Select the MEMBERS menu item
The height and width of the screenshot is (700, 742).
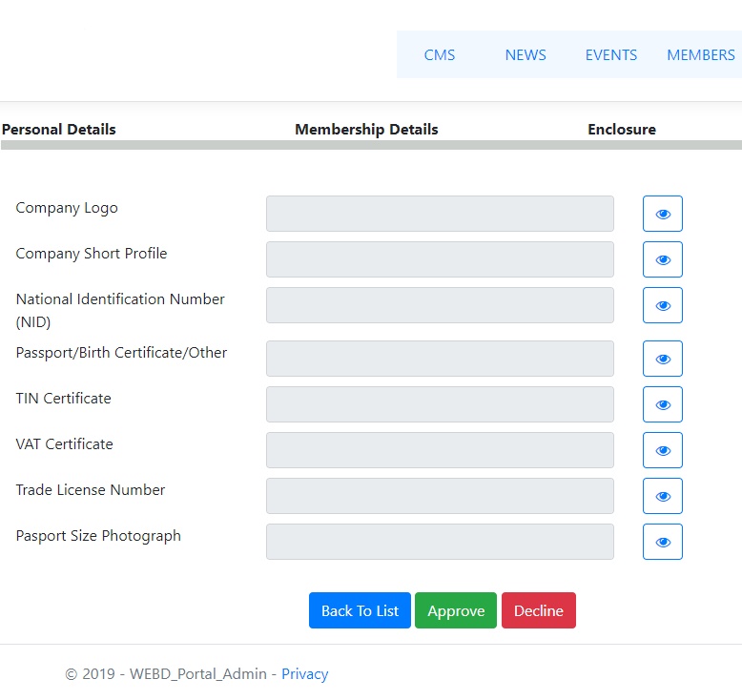coord(701,55)
